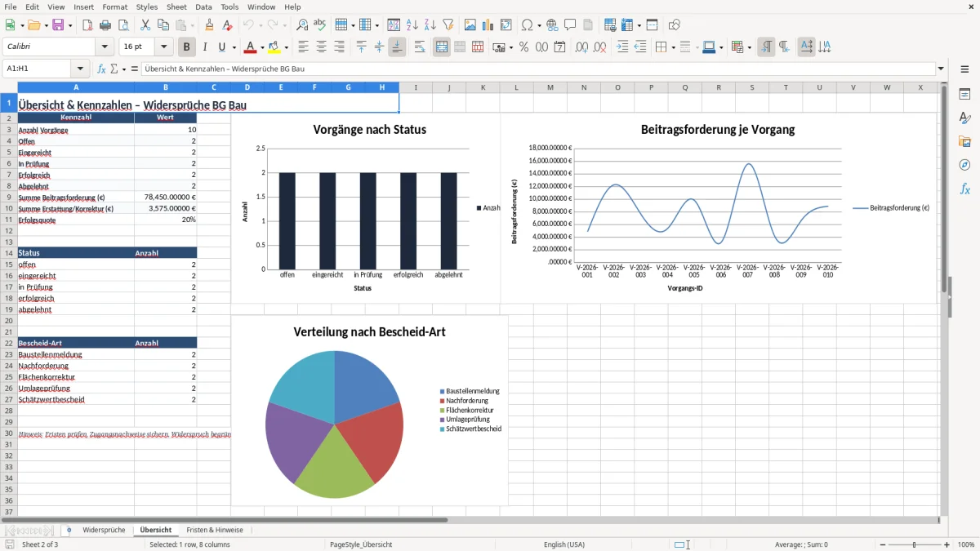Click the Add new sheet button
Image resolution: width=980 pixels, height=551 pixels.
[x=69, y=530]
